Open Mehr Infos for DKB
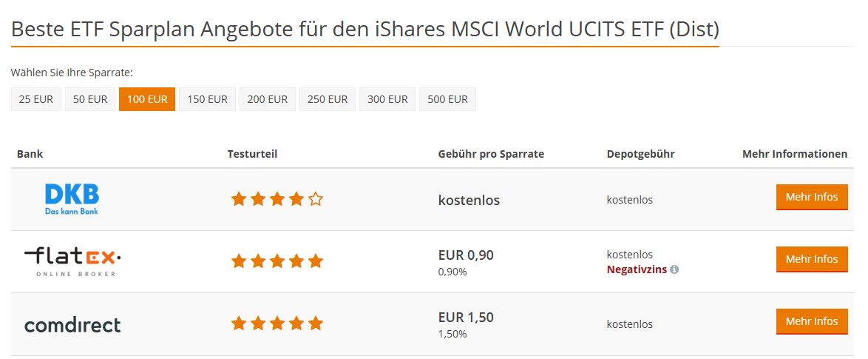 [812, 197]
